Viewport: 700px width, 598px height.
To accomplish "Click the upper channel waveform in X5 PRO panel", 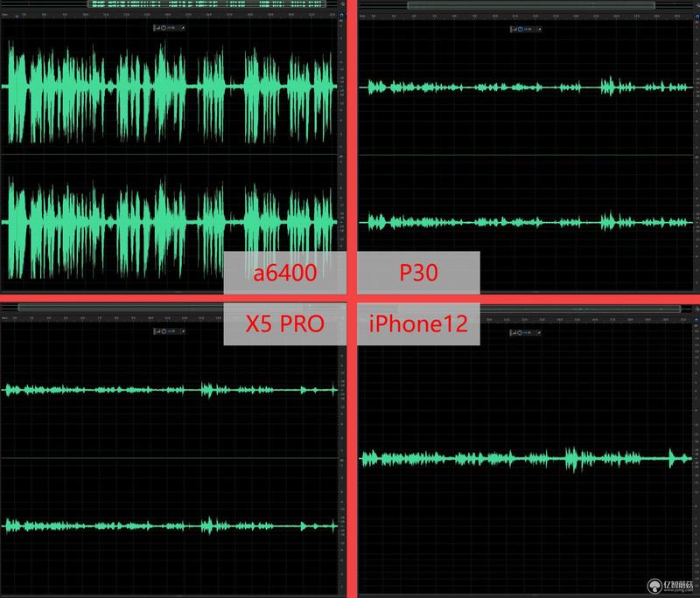I will pos(170,390).
